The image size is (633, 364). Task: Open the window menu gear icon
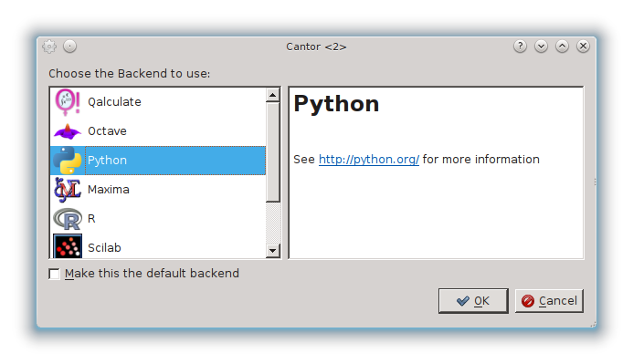click(49, 47)
